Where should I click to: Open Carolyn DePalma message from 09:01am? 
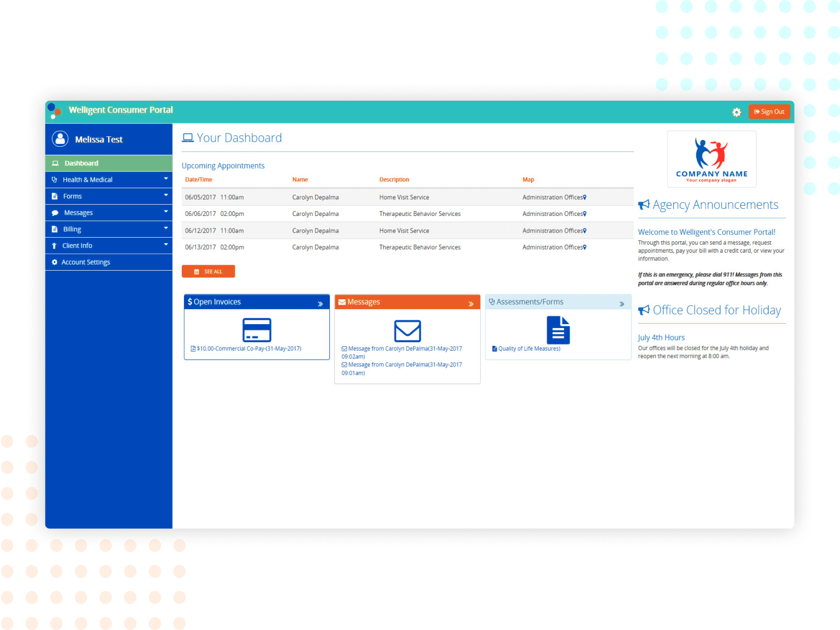tap(402, 369)
